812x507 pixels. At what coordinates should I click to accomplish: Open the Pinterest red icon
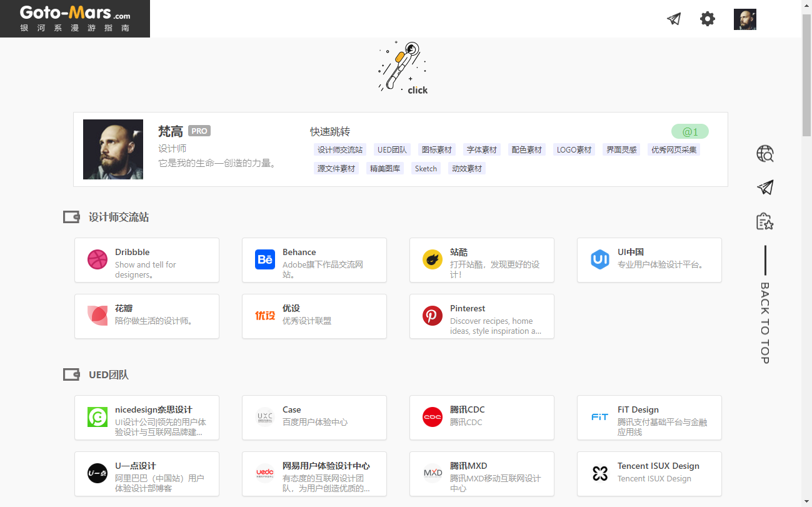click(x=433, y=316)
